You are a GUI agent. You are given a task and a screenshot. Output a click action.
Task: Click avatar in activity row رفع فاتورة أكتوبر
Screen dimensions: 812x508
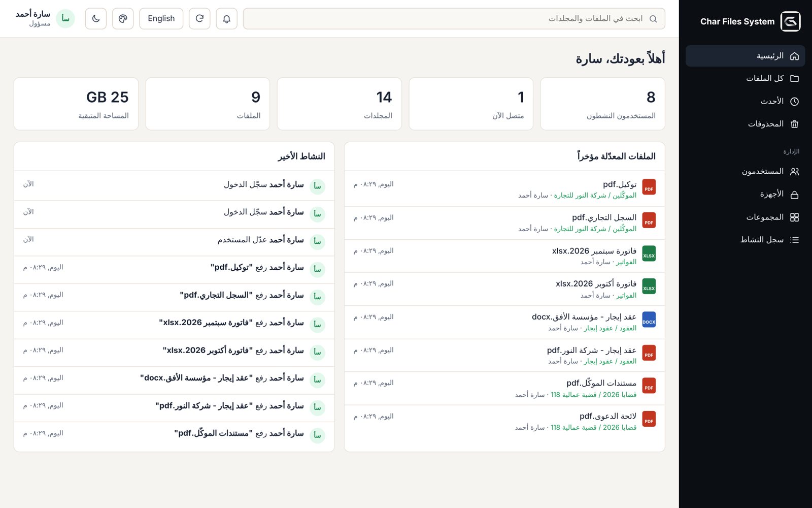(317, 352)
